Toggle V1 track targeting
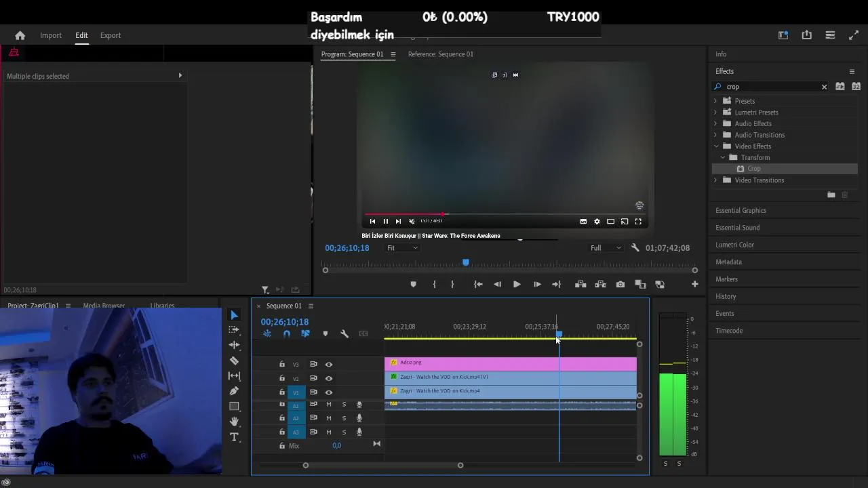Viewport: 868px width, 488px height. (x=296, y=392)
